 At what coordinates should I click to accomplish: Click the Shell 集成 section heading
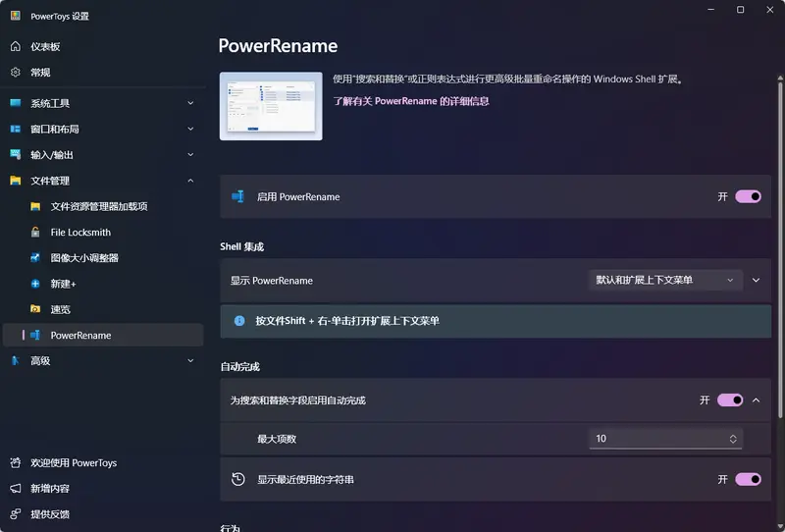coord(241,246)
